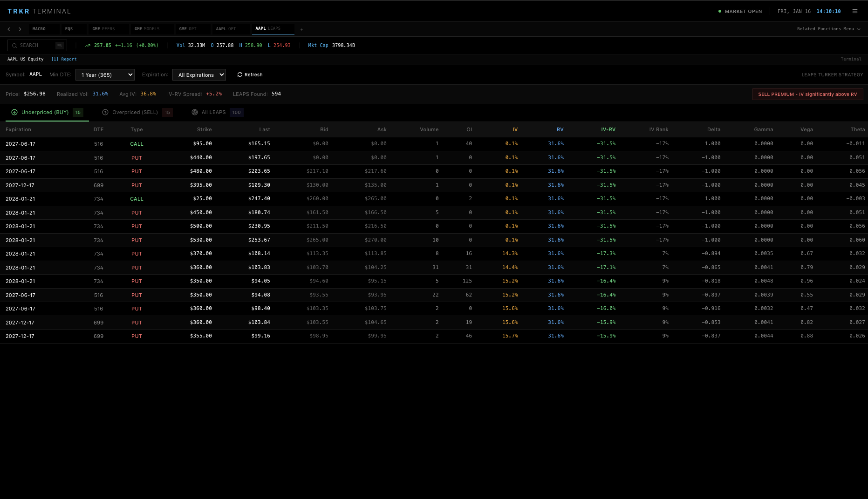Click the search magnifier icon
The width and height of the screenshot is (868, 499).
(14, 45)
